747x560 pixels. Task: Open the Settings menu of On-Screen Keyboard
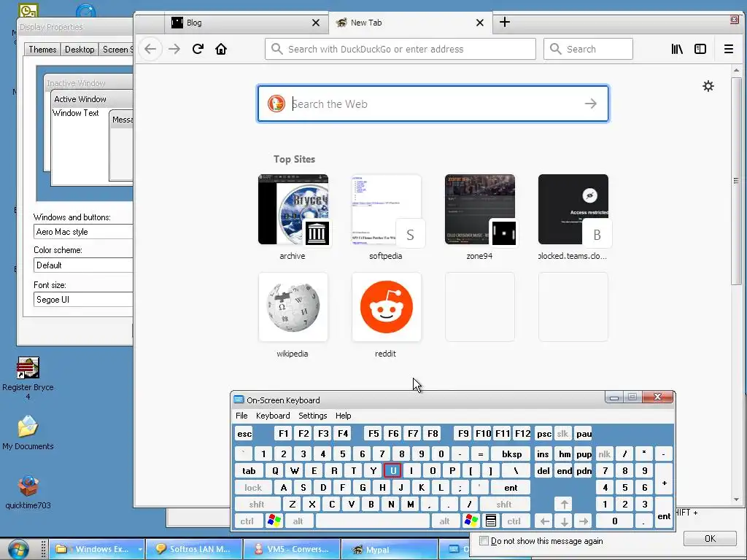pyautogui.click(x=312, y=416)
